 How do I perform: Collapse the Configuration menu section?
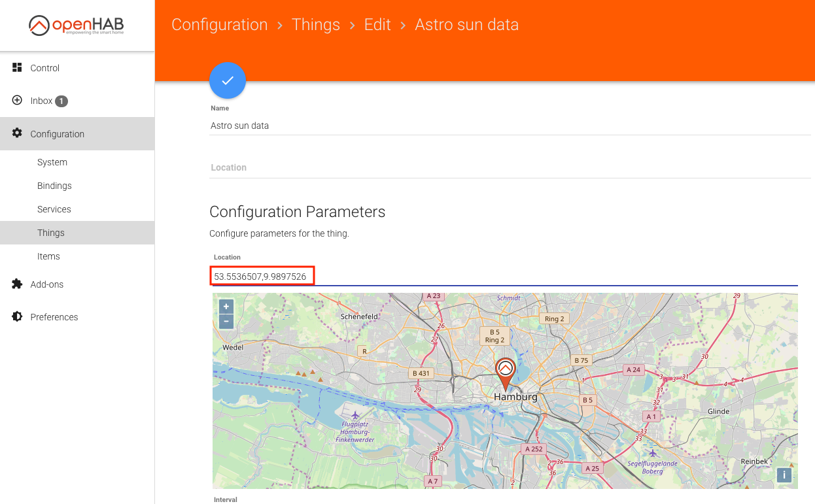tap(57, 134)
